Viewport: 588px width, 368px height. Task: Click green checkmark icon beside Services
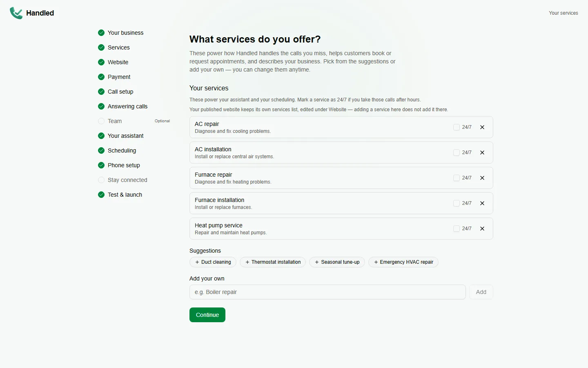click(101, 47)
